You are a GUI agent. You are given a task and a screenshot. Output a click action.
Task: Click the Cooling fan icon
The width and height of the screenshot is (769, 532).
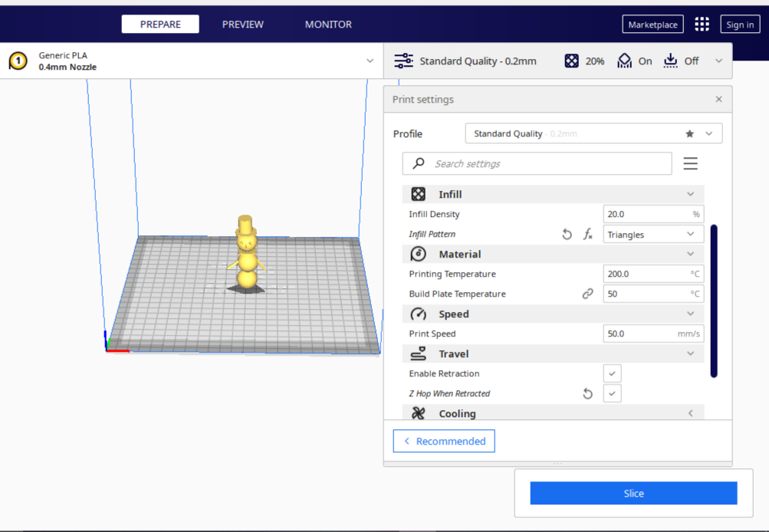pyautogui.click(x=419, y=413)
